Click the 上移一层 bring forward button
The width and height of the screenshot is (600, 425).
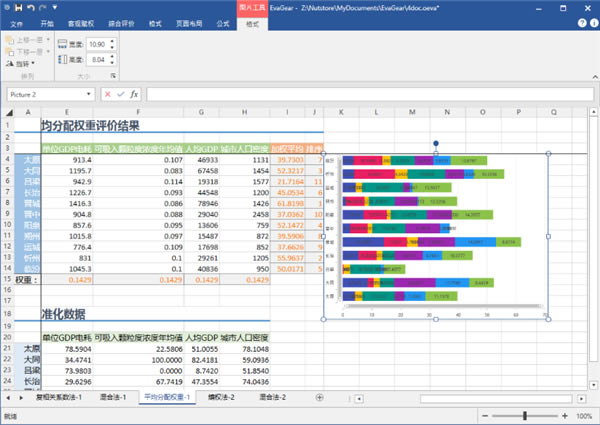point(28,40)
